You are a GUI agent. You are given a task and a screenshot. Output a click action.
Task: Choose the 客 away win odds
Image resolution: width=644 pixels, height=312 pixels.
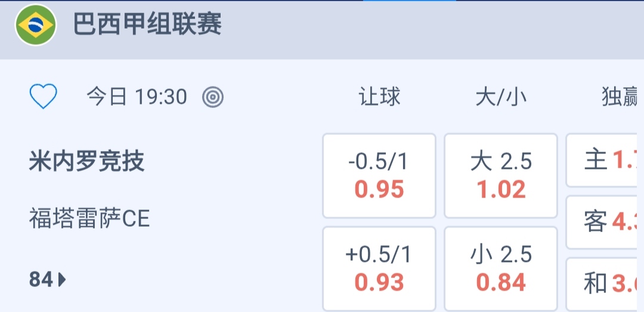[605, 222]
